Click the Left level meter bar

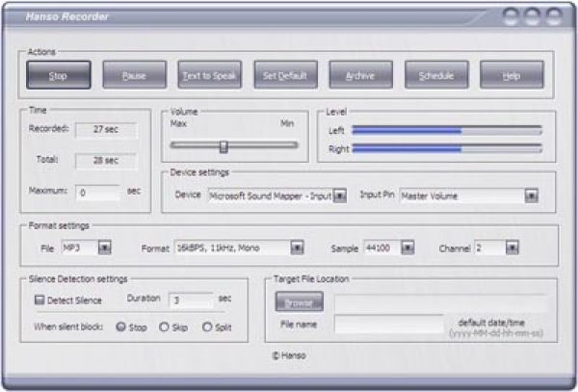(x=447, y=130)
